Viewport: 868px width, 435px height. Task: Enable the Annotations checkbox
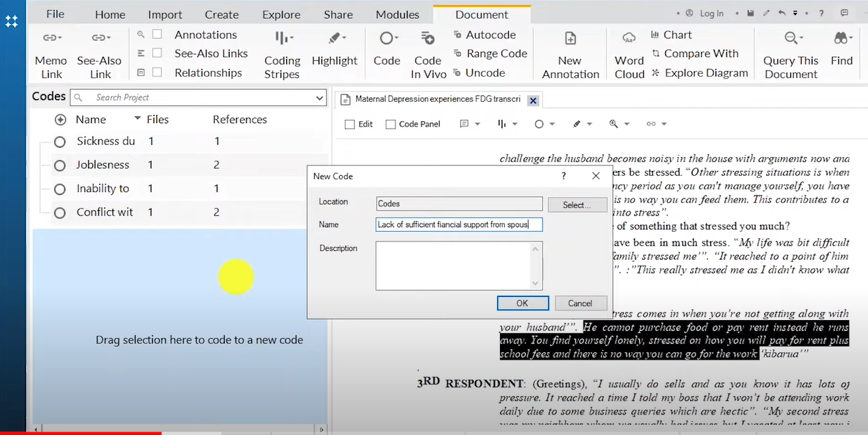(157, 34)
